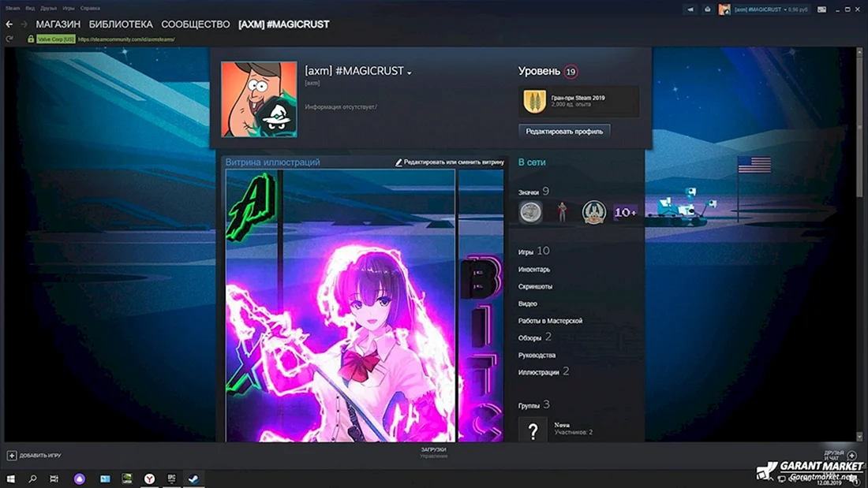The image size is (868, 488).
Task: Click Редактировать профиль button
Action: (x=564, y=132)
